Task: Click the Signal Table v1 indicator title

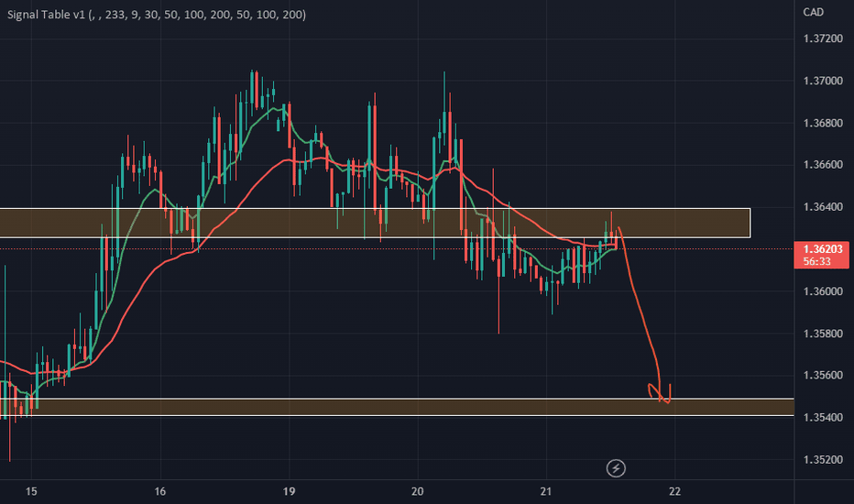Action: pyautogui.click(x=157, y=15)
